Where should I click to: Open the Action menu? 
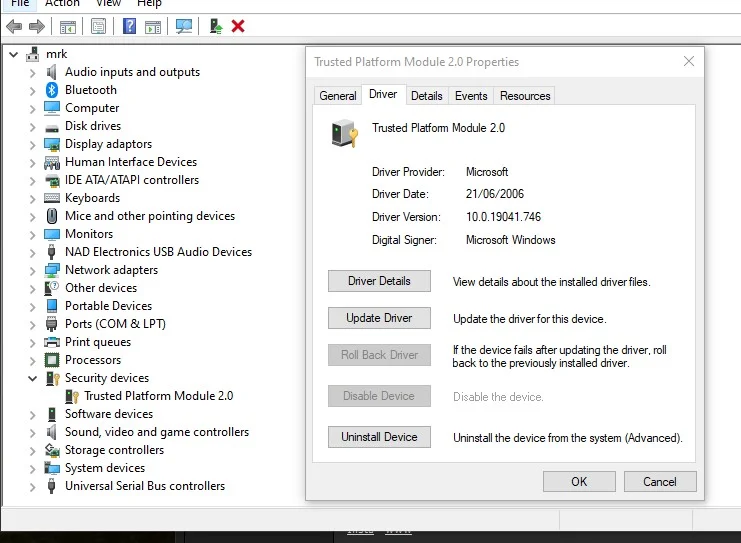62,3
